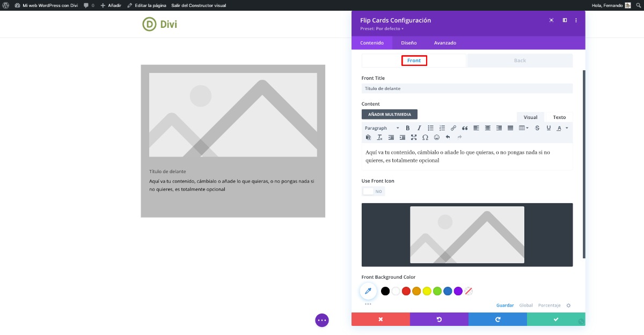This screenshot has height=335, width=644.
Task: Click the emoji icon in the editor toolbar
Action: [x=436, y=137]
